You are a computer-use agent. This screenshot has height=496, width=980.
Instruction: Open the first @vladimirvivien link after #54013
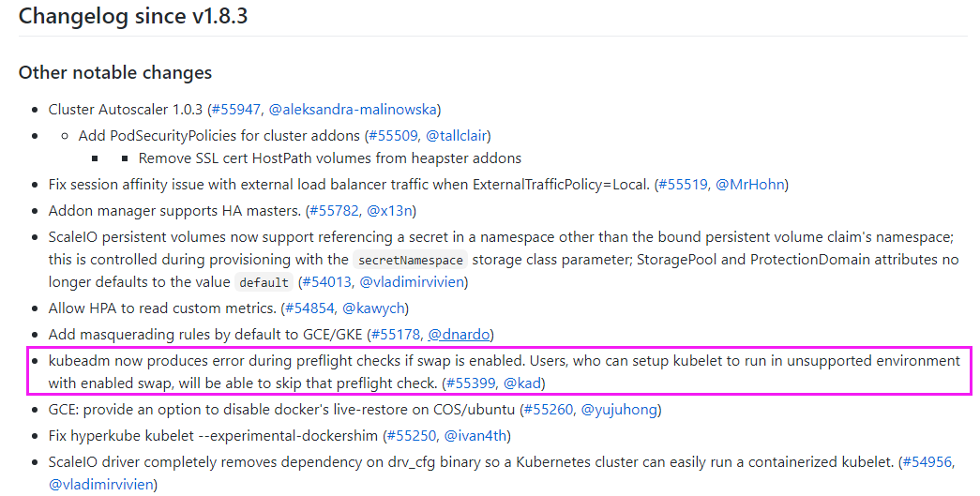click(412, 281)
